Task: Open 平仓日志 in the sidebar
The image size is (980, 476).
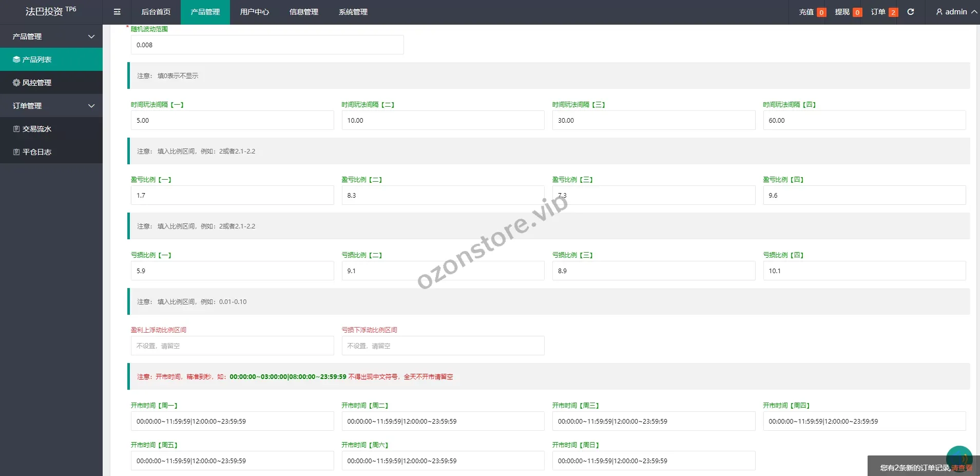Action: [x=51, y=152]
